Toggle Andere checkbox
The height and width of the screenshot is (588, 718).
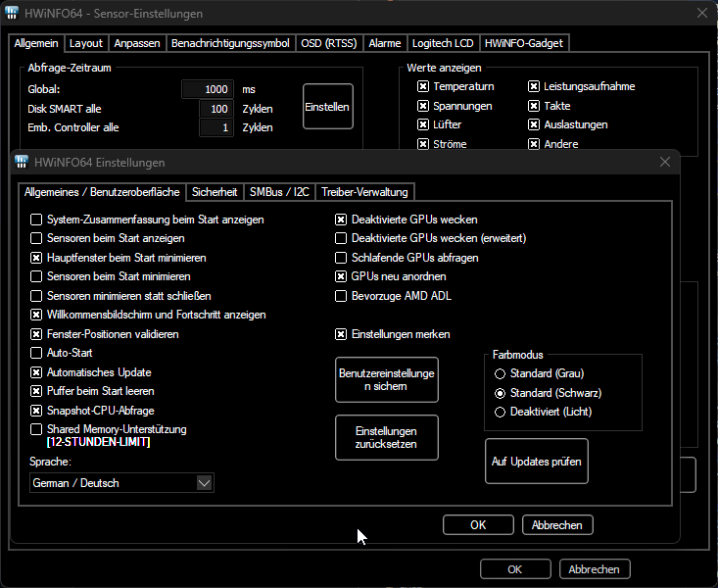tap(534, 144)
